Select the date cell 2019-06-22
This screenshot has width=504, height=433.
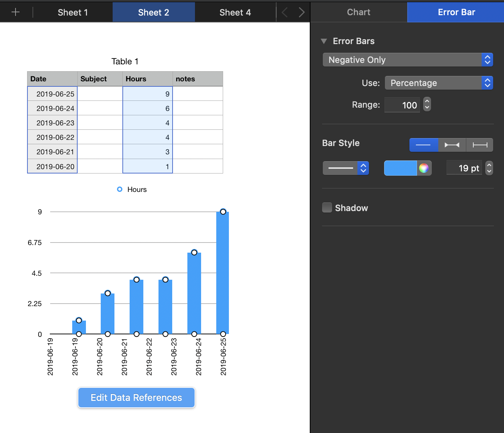[52, 137]
